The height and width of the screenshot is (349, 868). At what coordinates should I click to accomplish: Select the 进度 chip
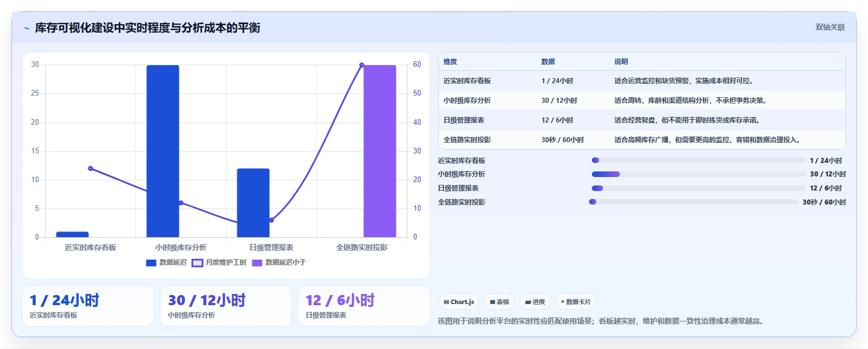coord(535,302)
